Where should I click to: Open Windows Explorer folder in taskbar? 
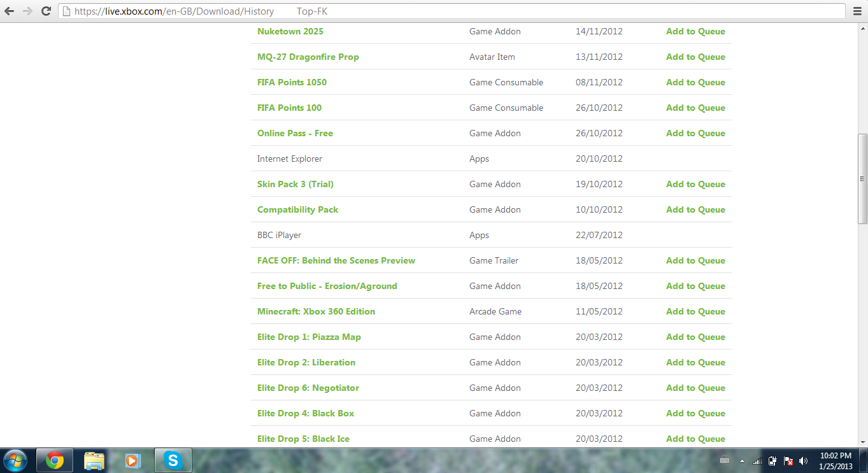(x=94, y=460)
